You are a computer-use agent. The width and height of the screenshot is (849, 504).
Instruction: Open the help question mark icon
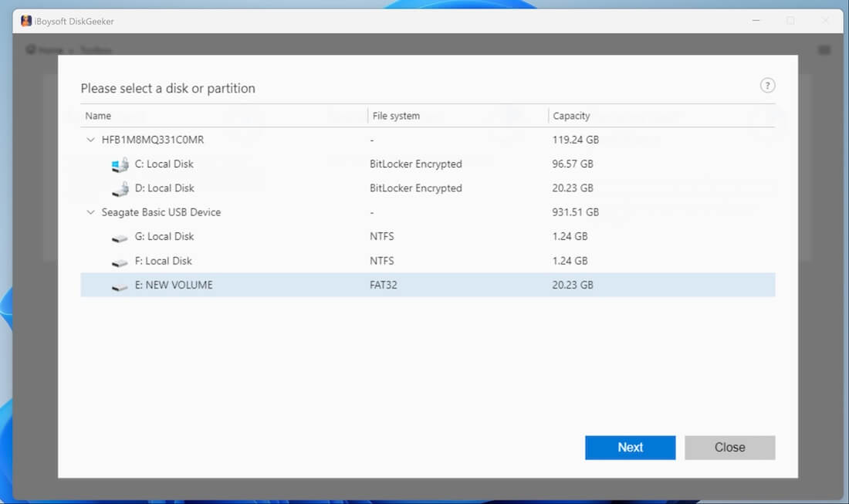pyautogui.click(x=767, y=86)
